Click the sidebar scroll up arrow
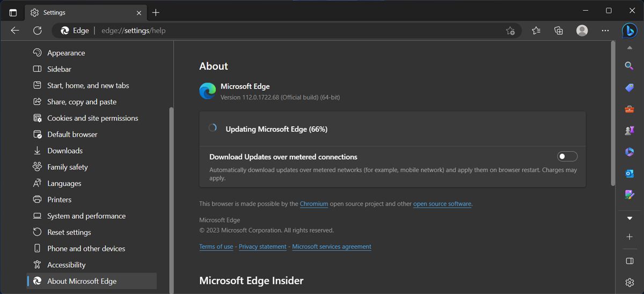This screenshot has width=644, height=294. pyautogui.click(x=630, y=48)
